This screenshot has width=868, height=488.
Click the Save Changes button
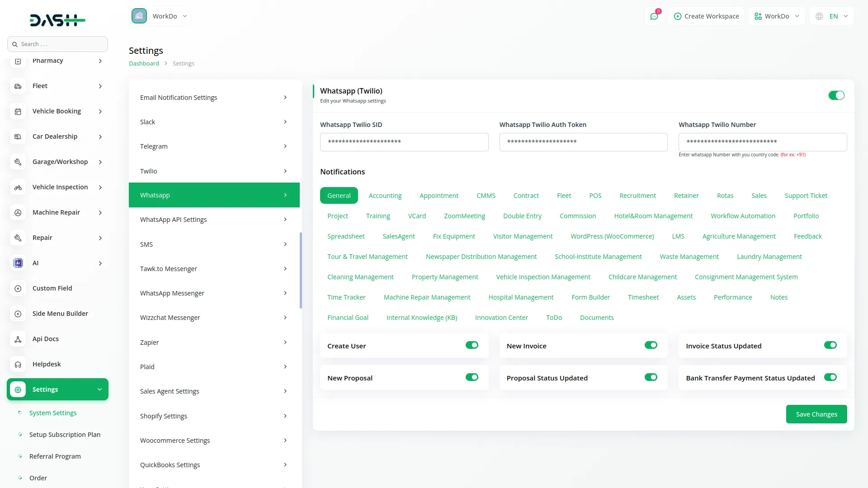pos(816,414)
